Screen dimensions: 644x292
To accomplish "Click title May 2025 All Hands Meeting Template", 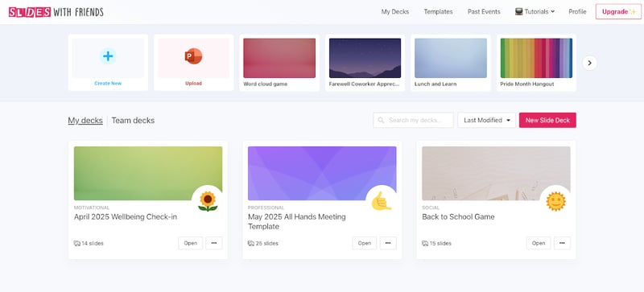I will [297, 222].
